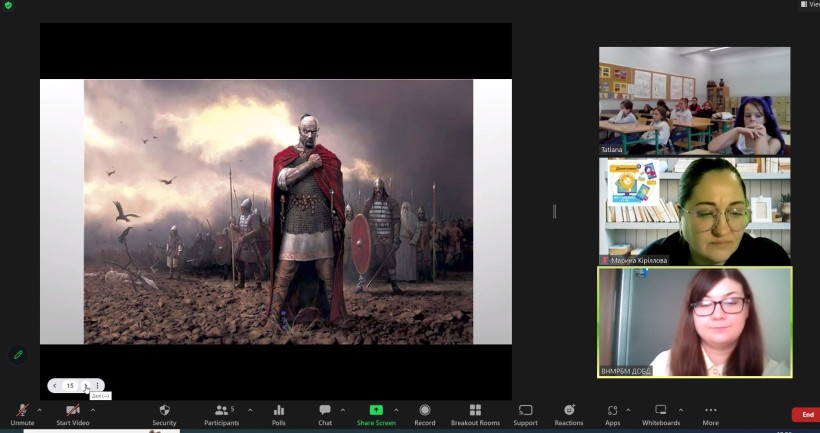Image resolution: width=820 pixels, height=433 pixels.
Task: Click the green annotate pencil icon
Action: [18, 355]
